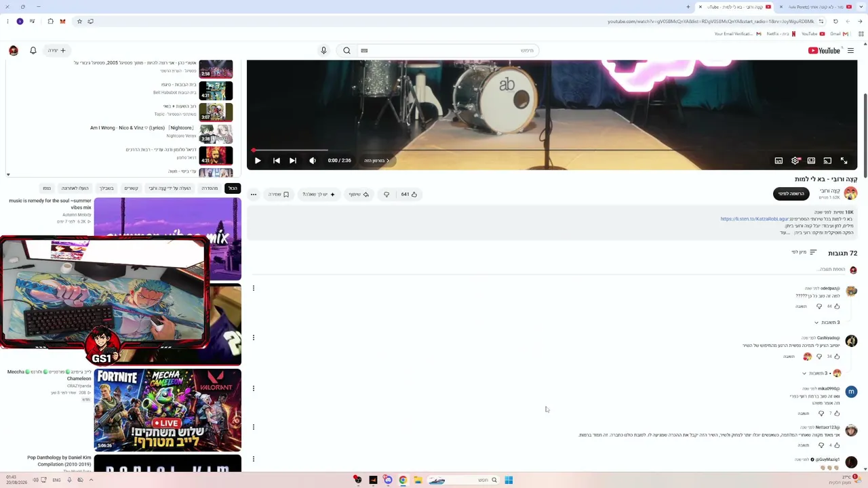
Task: Open the player settings gear
Action: point(795,161)
